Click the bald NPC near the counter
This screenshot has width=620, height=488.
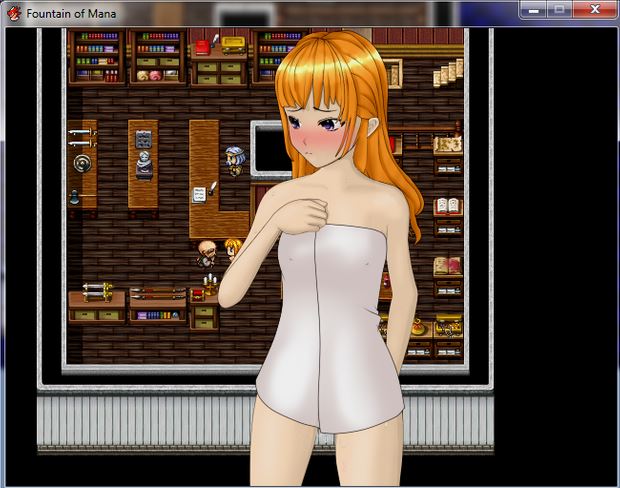click(x=205, y=250)
